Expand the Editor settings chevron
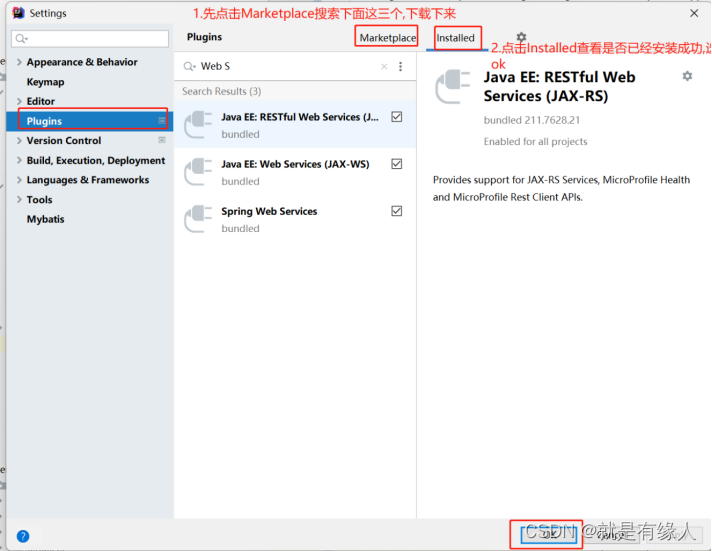The height and width of the screenshot is (551, 712). point(19,101)
